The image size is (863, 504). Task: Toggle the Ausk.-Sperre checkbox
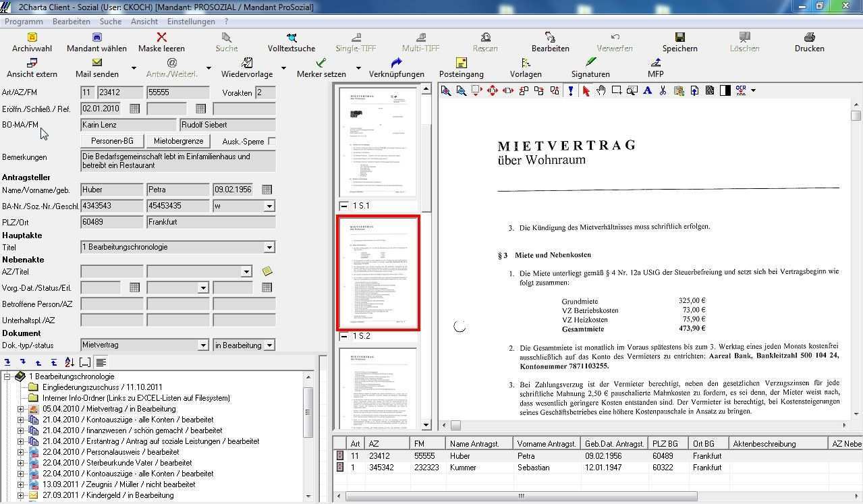pyautogui.click(x=271, y=141)
